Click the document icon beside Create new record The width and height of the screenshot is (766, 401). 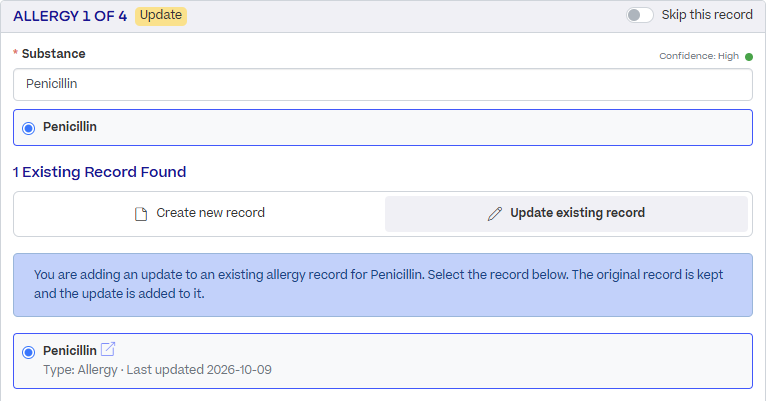pos(141,214)
